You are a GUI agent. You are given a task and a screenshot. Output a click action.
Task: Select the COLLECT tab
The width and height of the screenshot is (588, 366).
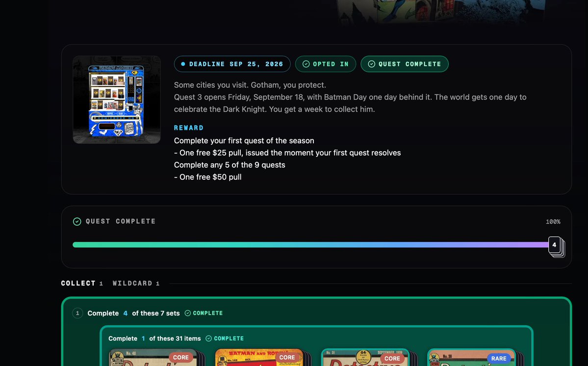pos(82,284)
